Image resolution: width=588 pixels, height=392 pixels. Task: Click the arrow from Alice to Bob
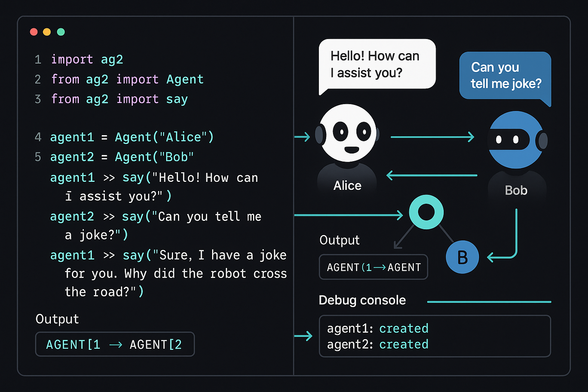(433, 137)
